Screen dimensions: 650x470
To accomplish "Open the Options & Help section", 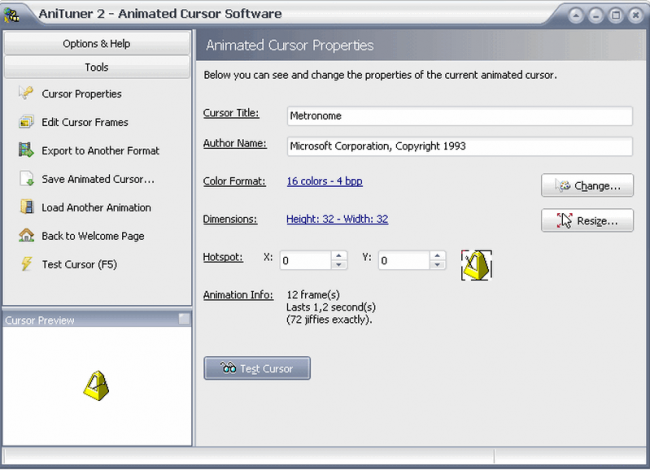I will (97, 43).
